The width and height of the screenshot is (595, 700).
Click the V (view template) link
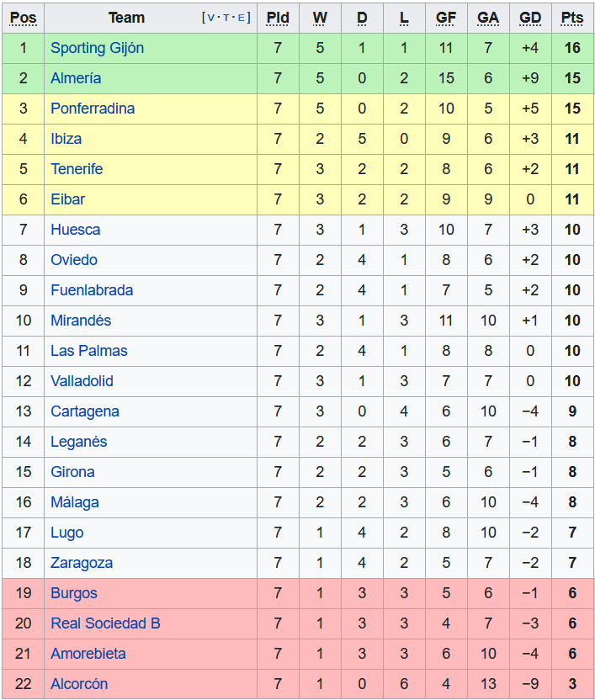tap(210, 18)
